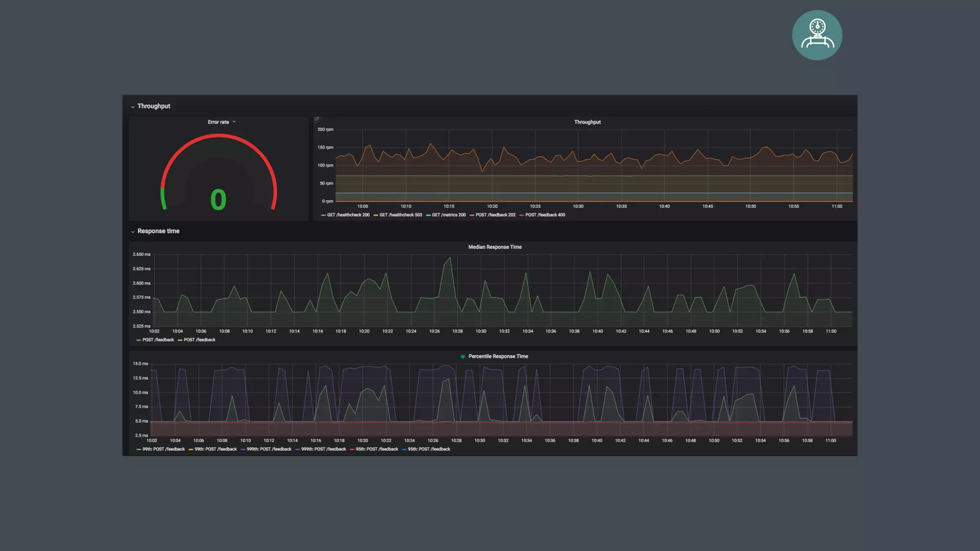Click the red 95th: POST /feedback legend entry

[x=377, y=450]
